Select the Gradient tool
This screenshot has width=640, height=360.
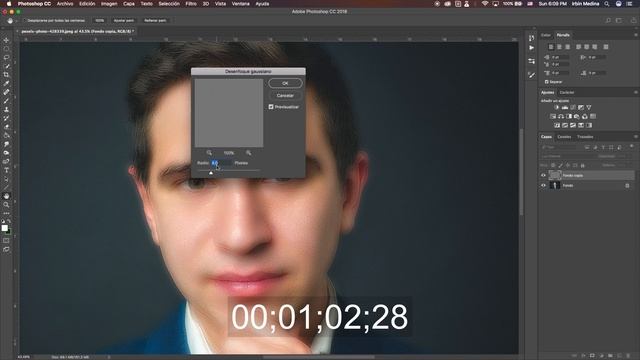pos(6,136)
